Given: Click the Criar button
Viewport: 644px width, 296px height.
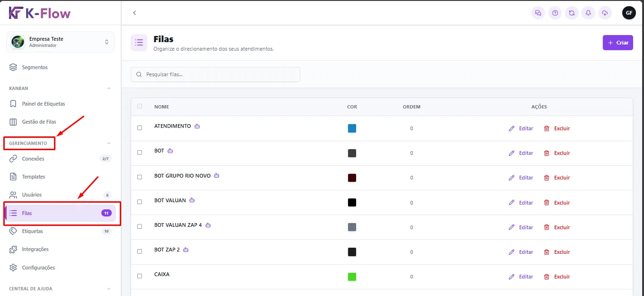Looking at the screenshot, I should [618, 43].
